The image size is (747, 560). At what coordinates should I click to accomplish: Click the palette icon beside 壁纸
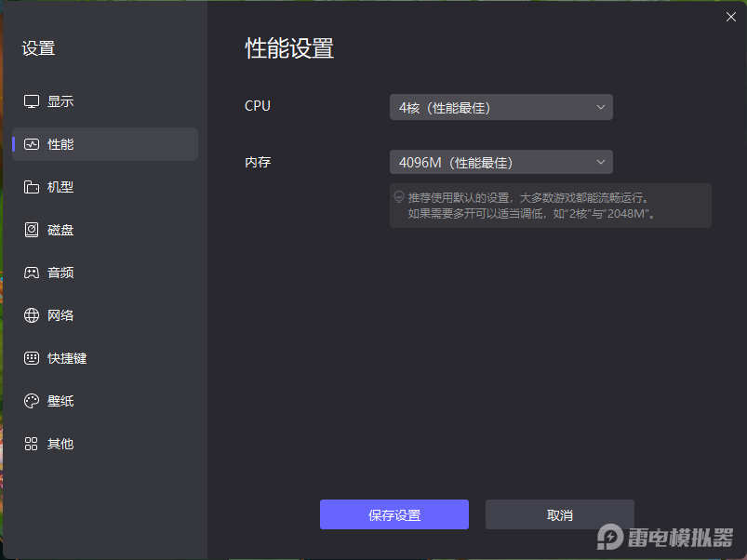point(32,401)
